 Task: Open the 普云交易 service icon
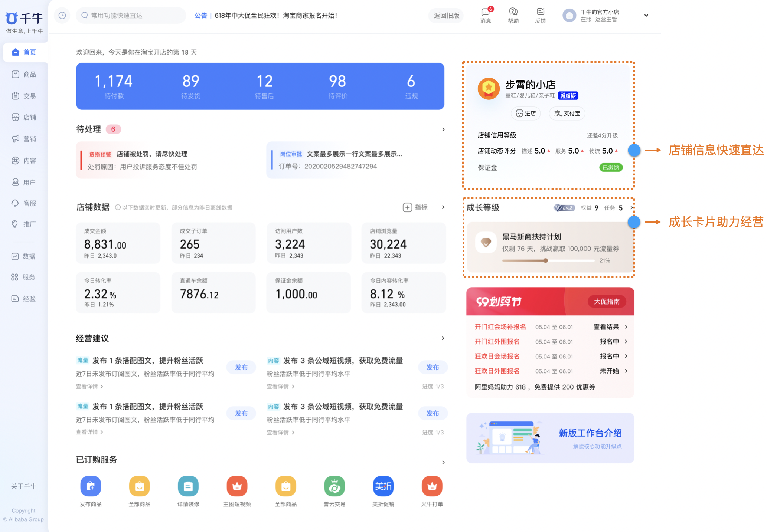tap(334, 486)
